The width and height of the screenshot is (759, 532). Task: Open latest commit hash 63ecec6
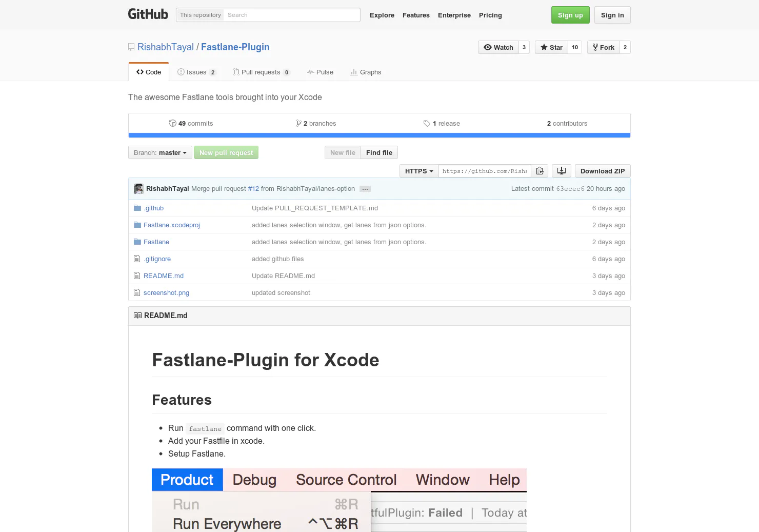570,189
